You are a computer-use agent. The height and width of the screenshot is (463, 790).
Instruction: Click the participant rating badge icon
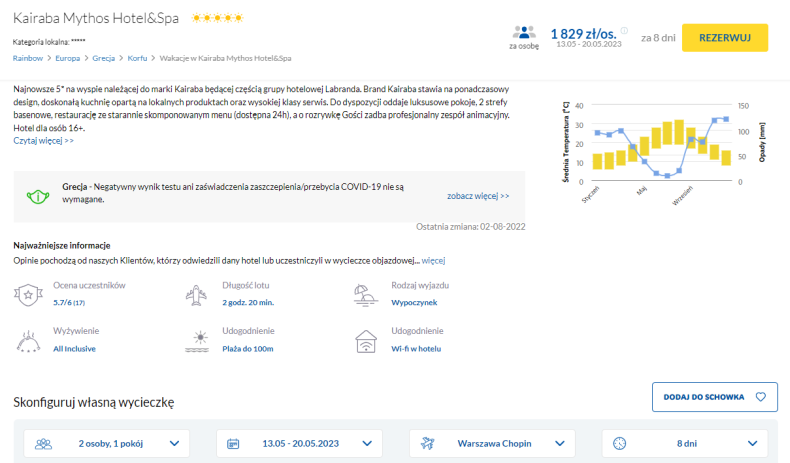pyautogui.click(x=28, y=295)
